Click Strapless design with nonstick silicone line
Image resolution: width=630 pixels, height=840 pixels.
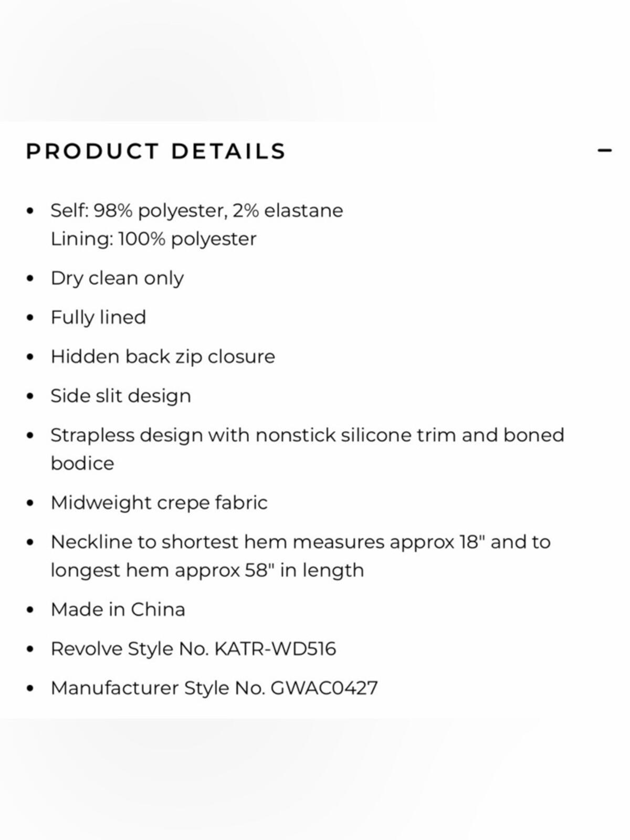(308, 435)
